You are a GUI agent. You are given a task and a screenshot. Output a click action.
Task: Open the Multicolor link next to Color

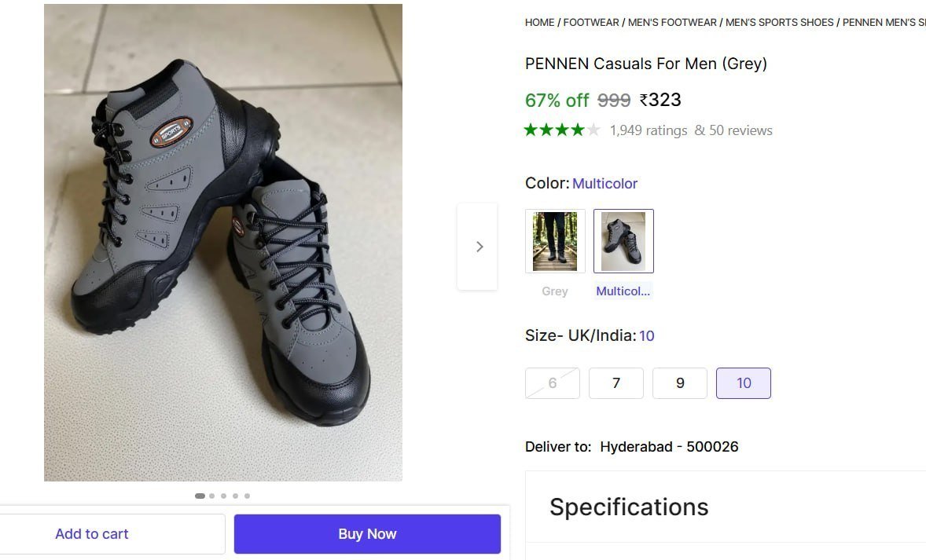pyautogui.click(x=605, y=183)
